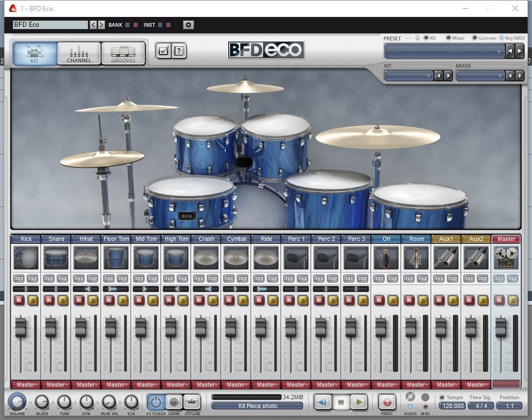Open Snare channel output Master dropdown
The width and height of the screenshot is (532, 420).
click(x=56, y=384)
